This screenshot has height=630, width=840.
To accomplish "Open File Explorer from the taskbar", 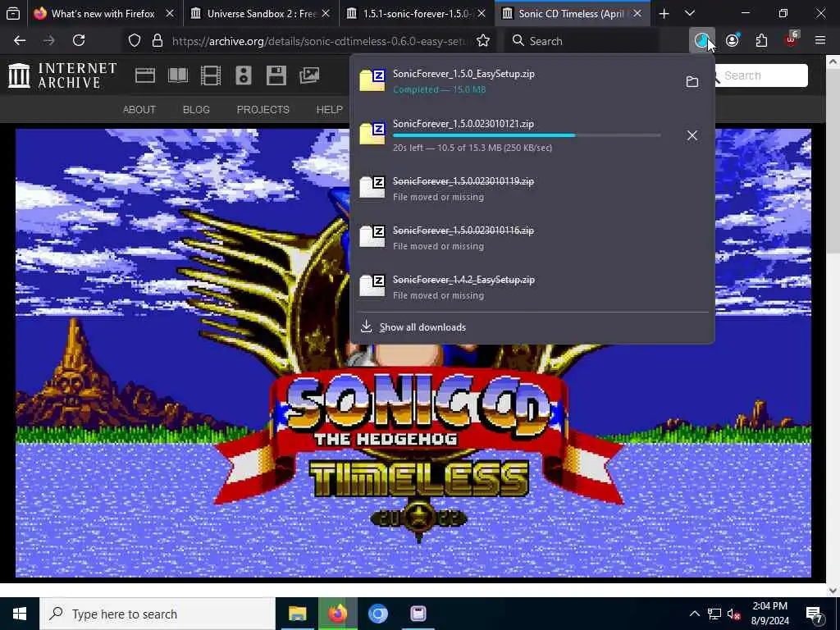I will [297, 614].
